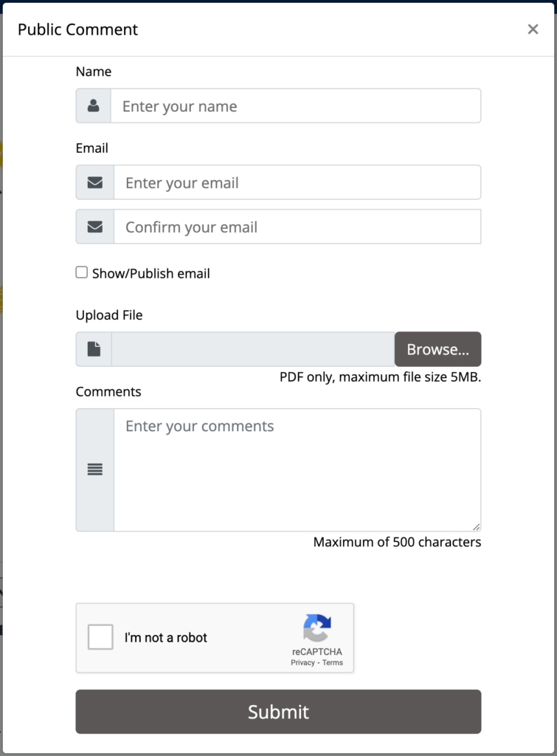
Task: Click the I'm not a robot text
Action: 166,637
